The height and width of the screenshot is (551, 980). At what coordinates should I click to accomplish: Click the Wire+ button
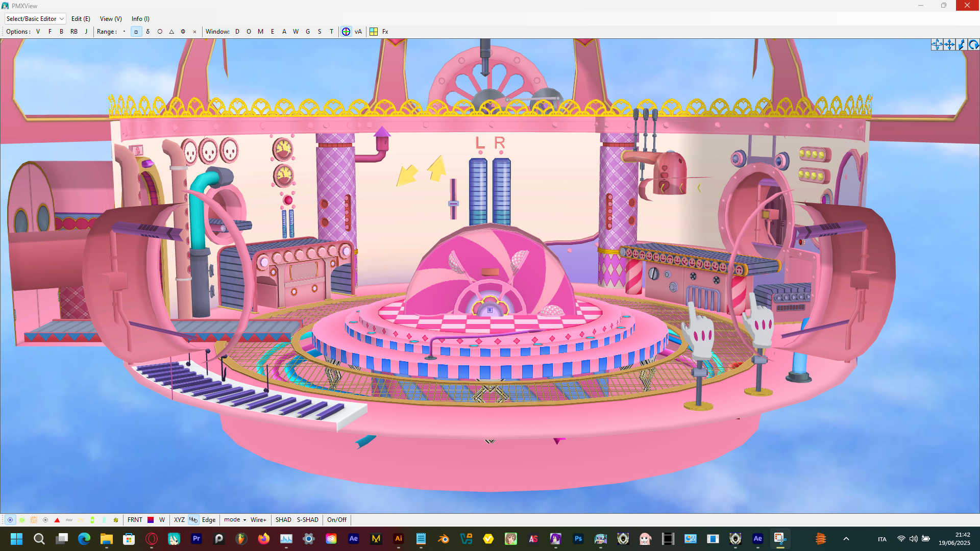pyautogui.click(x=258, y=520)
